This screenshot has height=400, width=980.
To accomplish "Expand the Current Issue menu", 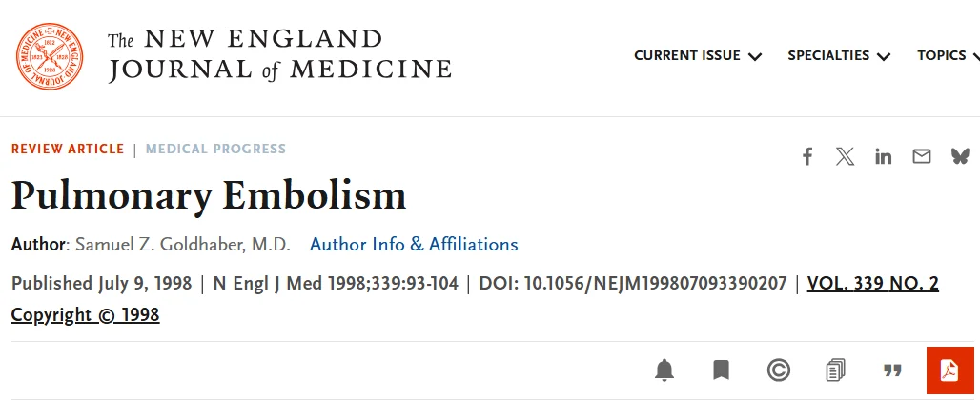I will [x=698, y=56].
